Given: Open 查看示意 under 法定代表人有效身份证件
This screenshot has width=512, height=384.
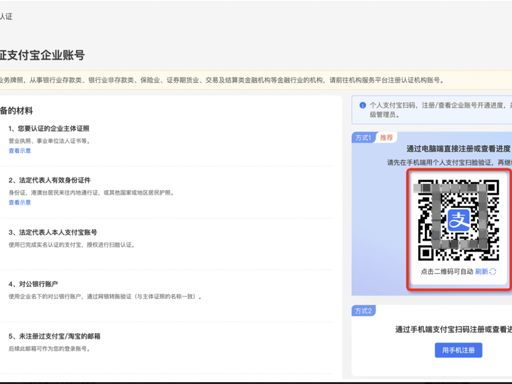Looking at the screenshot, I should tap(20, 202).
